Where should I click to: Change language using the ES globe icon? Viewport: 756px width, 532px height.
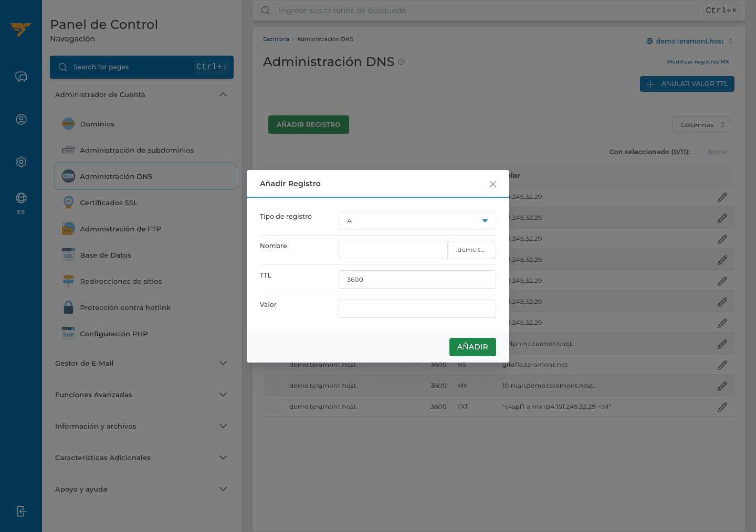pos(21,203)
